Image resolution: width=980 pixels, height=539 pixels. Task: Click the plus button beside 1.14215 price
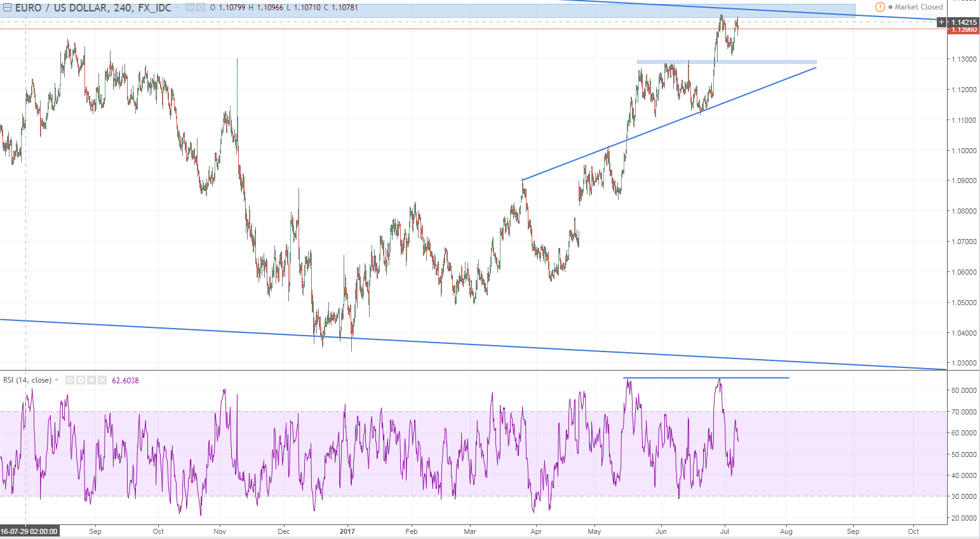(x=941, y=22)
